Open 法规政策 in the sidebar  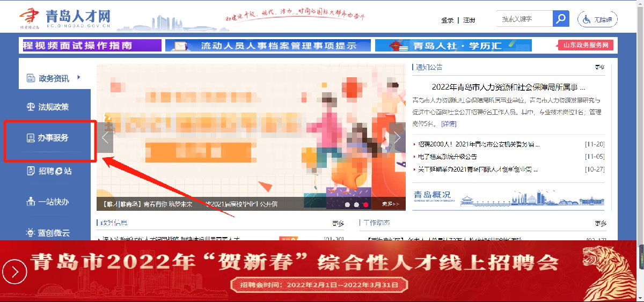[x=54, y=107]
